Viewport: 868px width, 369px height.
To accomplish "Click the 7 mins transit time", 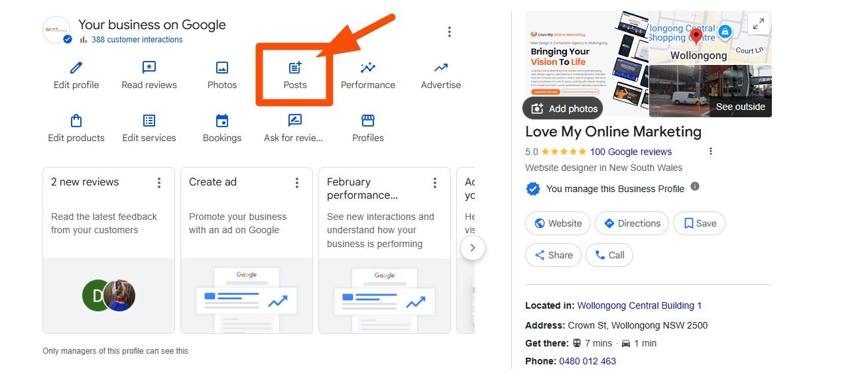I will coord(599,343).
